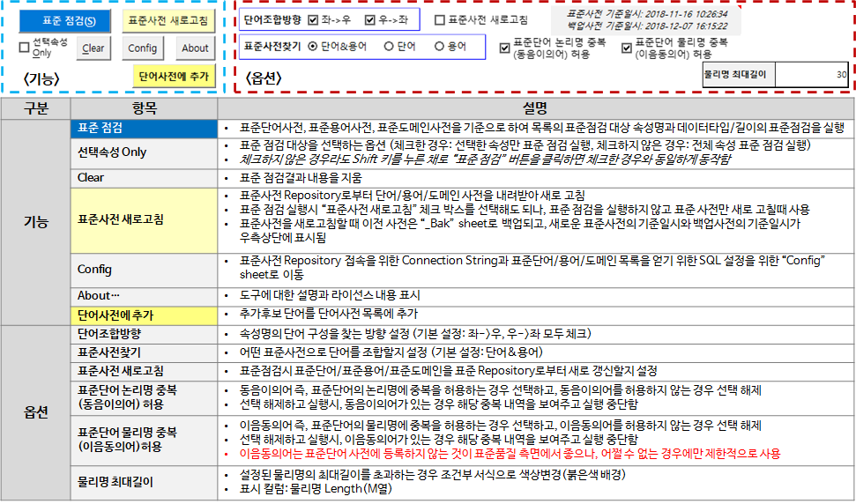Viewport: 856px width, 504px height.
Task: Select the About… table cell
Action: coord(144,296)
